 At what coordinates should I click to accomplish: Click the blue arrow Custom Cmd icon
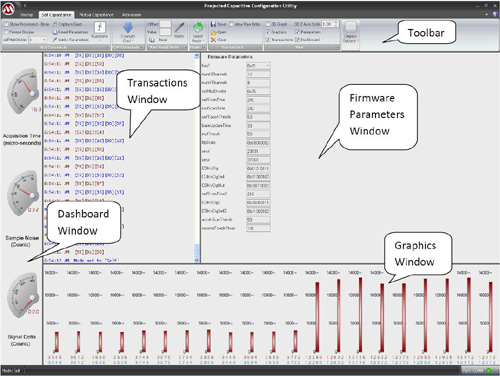(128, 28)
